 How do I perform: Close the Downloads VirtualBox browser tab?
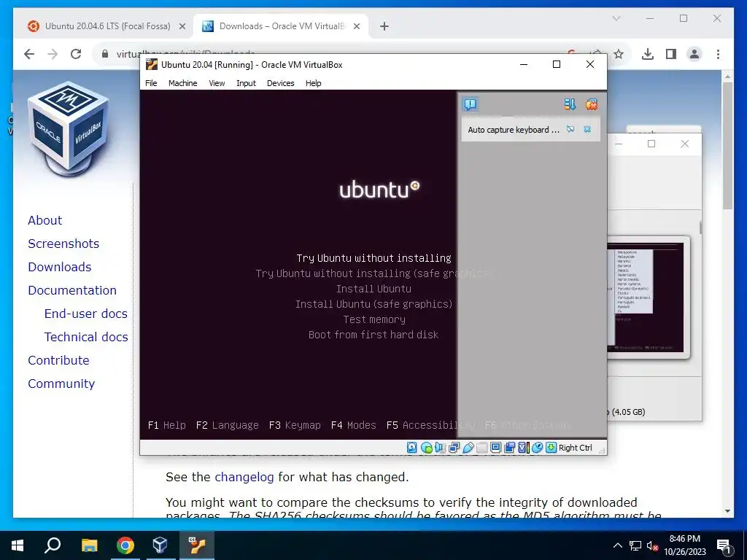pyautogui.click(x=356, y=26)
